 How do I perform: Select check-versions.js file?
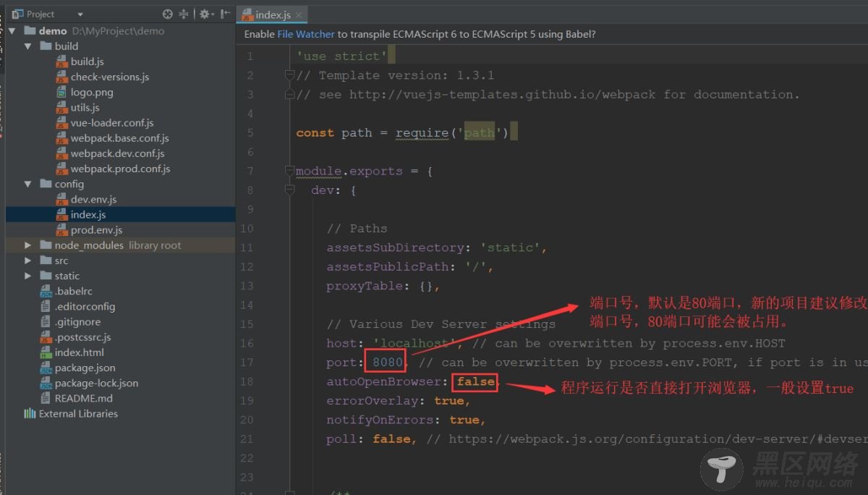tap(110, 77)
